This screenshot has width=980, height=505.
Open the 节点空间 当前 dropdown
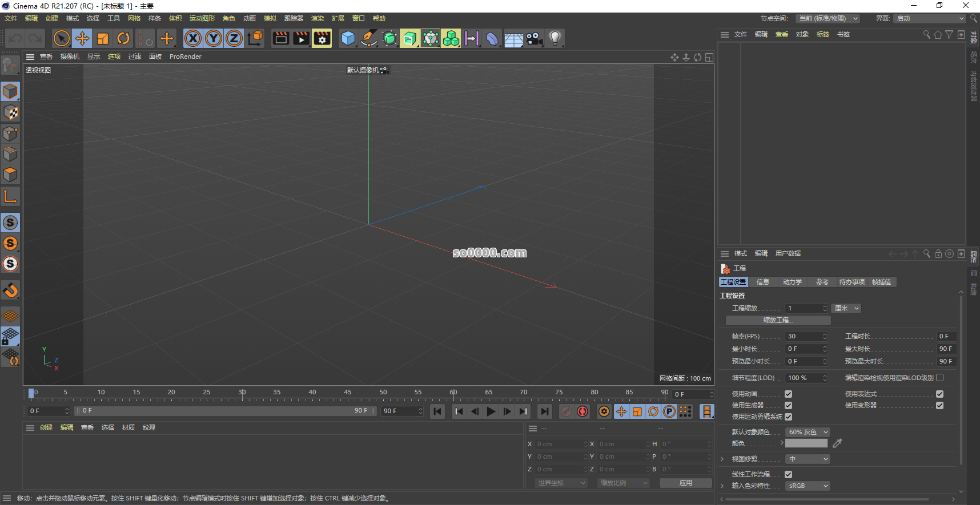(828, 18)
